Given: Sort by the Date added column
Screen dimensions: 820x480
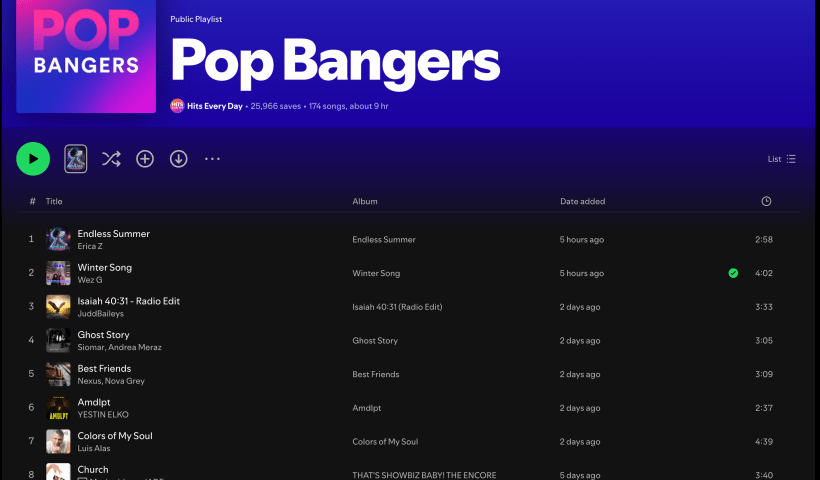Looking at the screenshot, I should [582, 202].
